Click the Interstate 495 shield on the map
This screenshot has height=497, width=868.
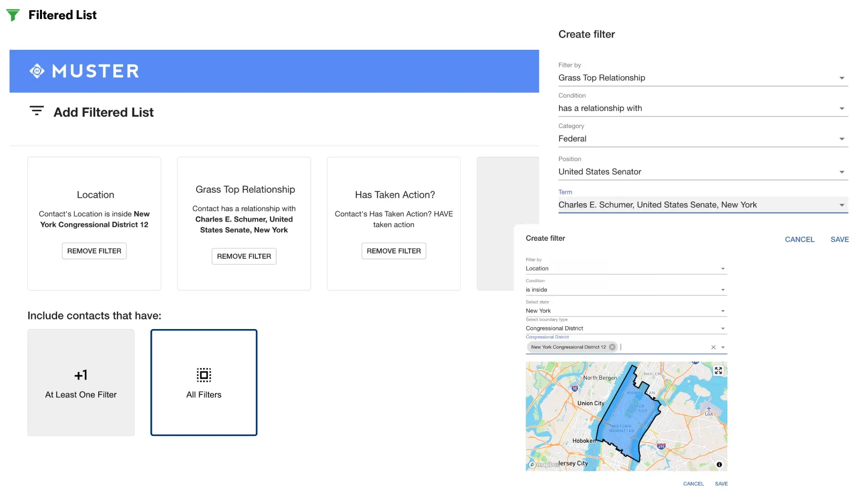(x=661, y=446)
